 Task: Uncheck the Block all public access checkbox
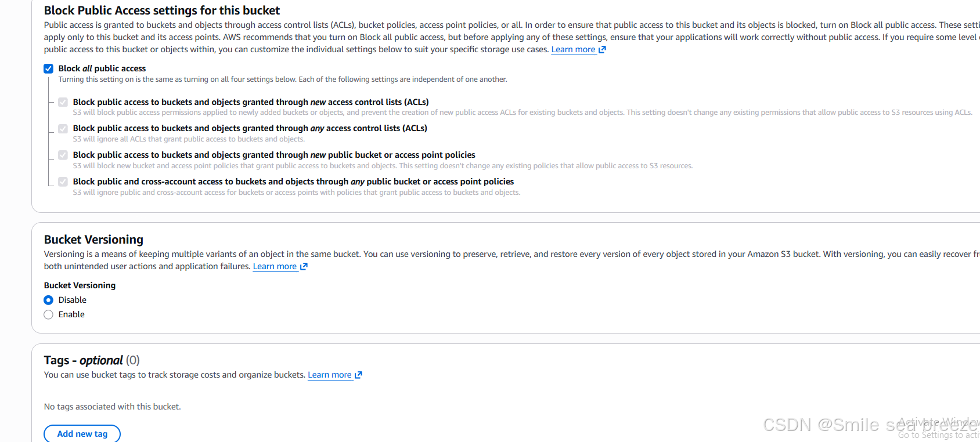pos(48,68)
